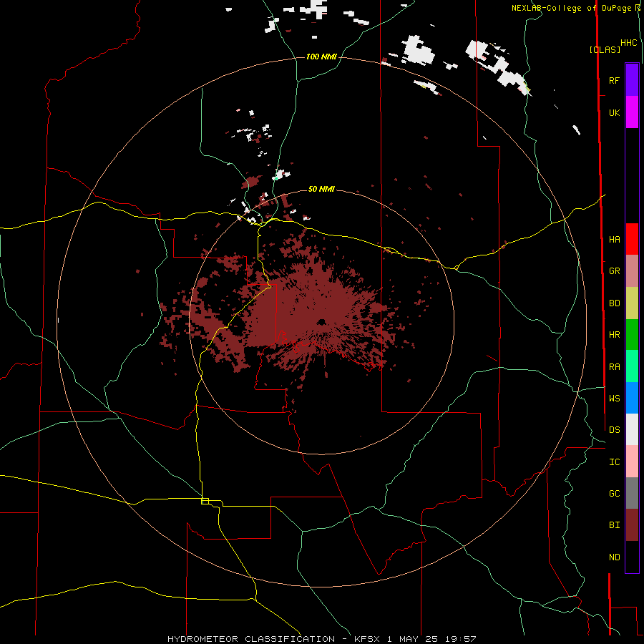Image resolution: width=644 pixels, height=644 pixels.
Task: Click the BD legend label
Action: [614, 303]
